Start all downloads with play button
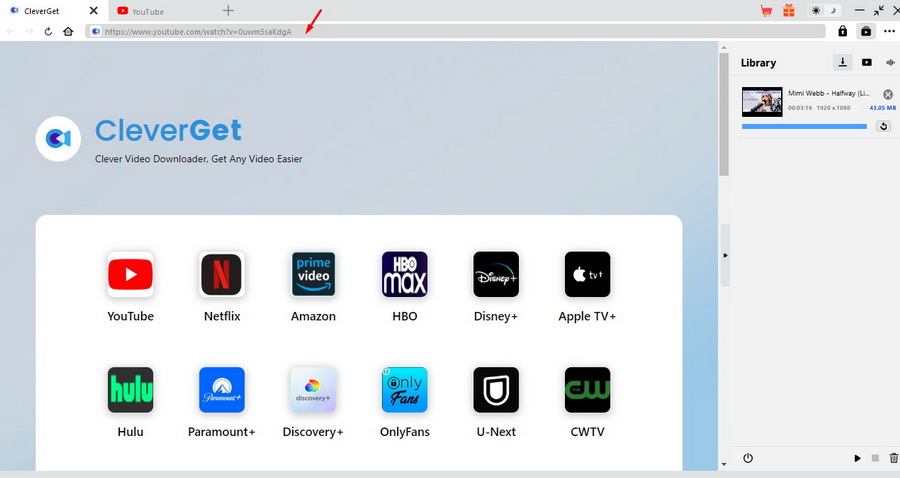Screen dimensions: 900x478 (x=857, y=458)
